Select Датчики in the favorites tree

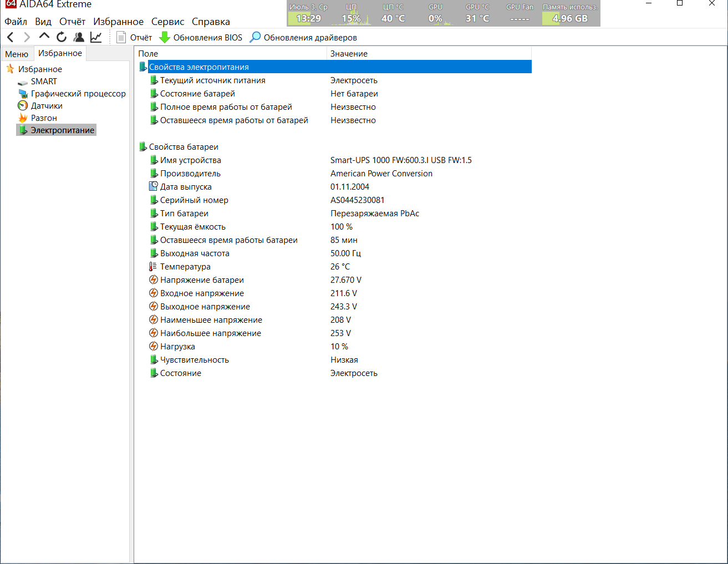pos(47,106)
